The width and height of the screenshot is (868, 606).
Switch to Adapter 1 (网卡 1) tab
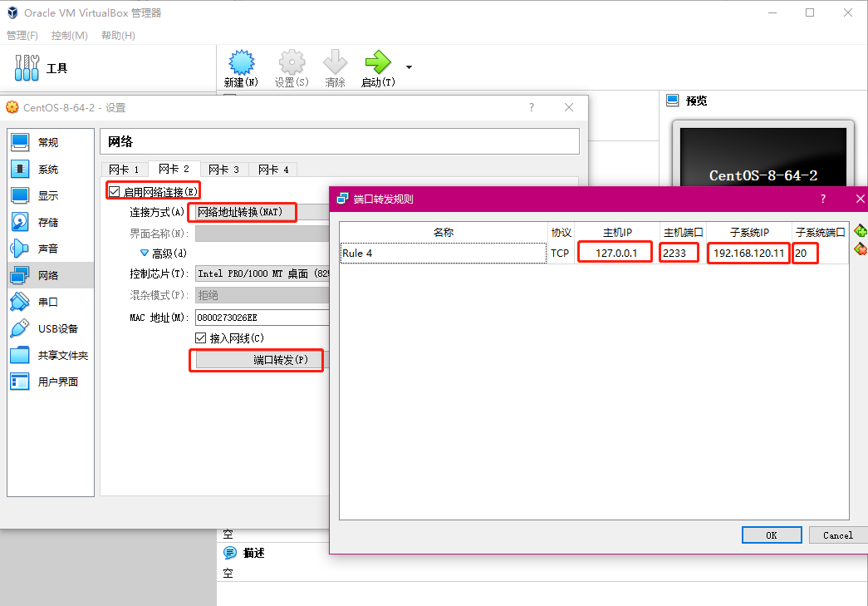tap(125, 170)
